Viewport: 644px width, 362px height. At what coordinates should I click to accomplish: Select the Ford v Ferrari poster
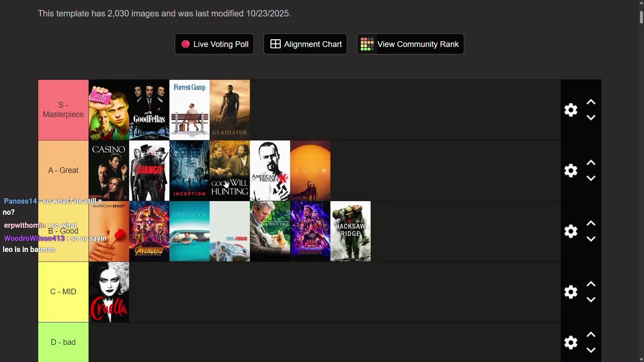coord(230,231)
